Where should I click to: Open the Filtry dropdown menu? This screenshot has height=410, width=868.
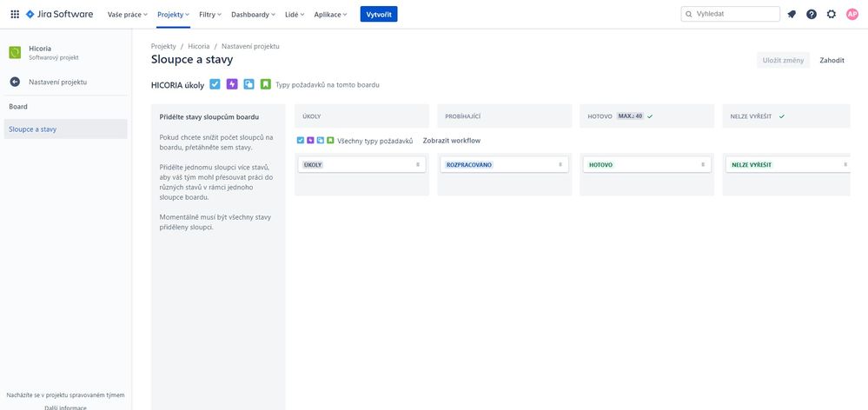point(210,15)
